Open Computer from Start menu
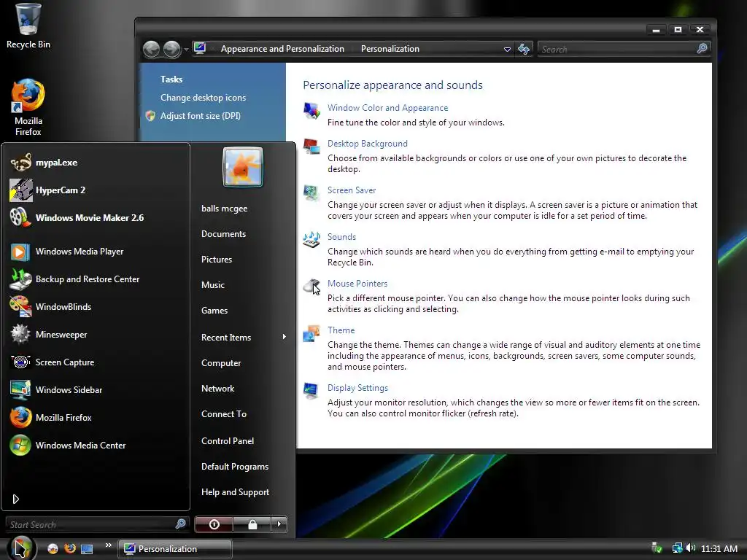The width and height of the screenshot is (747, 560). [x=221, y=363]
